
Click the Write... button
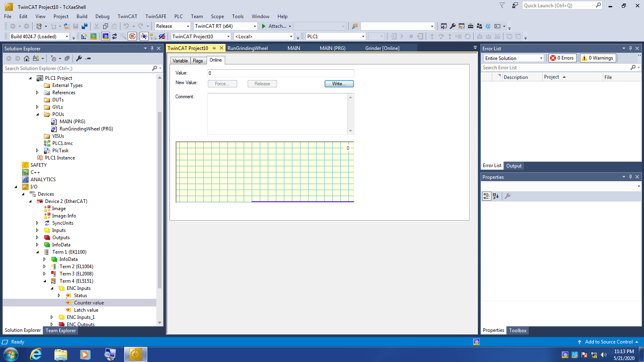(x=339, y=84)
